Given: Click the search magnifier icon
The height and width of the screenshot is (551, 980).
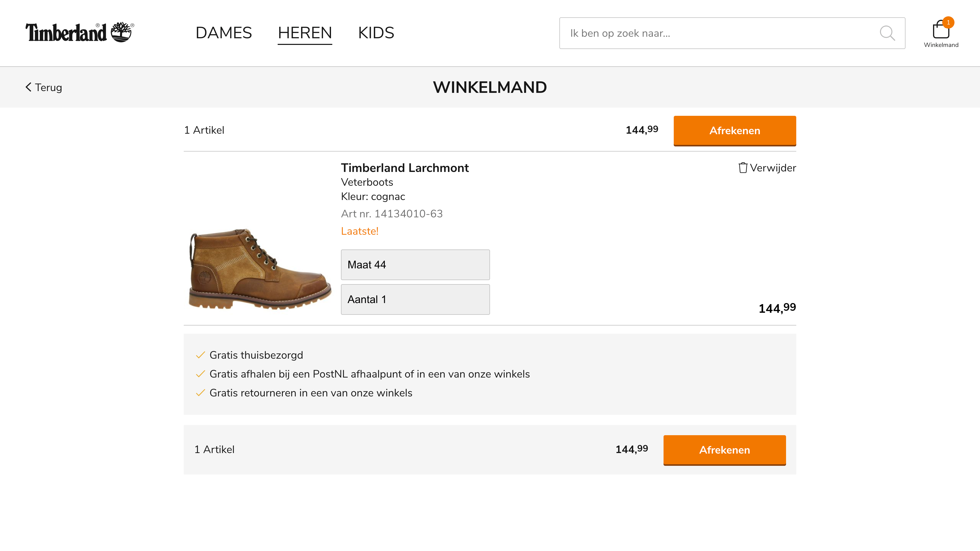Looking at the screenshot, I should pyautogui.click(x=887, y=33).
